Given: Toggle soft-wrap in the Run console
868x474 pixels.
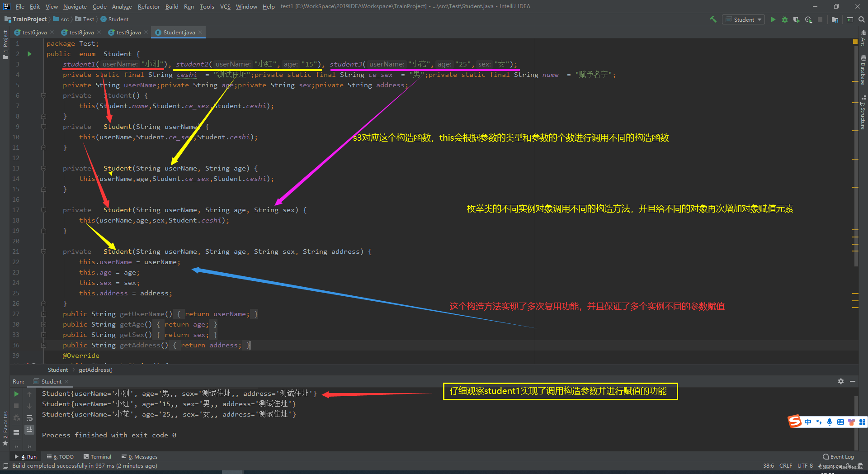Looking at the screenshot, I should pos(29,418).
